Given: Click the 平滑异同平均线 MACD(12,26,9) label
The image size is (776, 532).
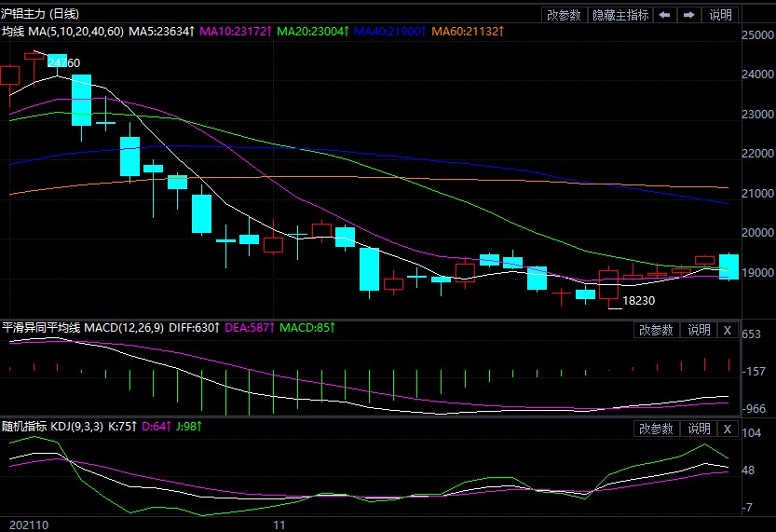Looking at the screenshot, I should [x=83, y=328].
